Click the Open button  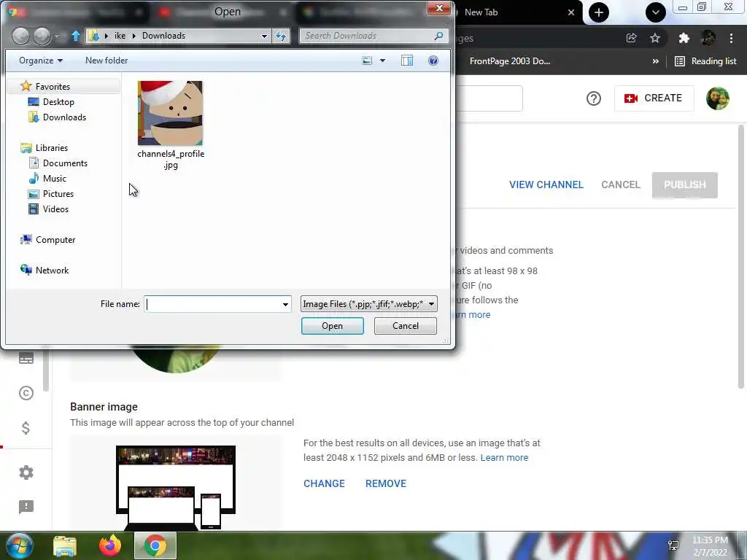point(333,326)
